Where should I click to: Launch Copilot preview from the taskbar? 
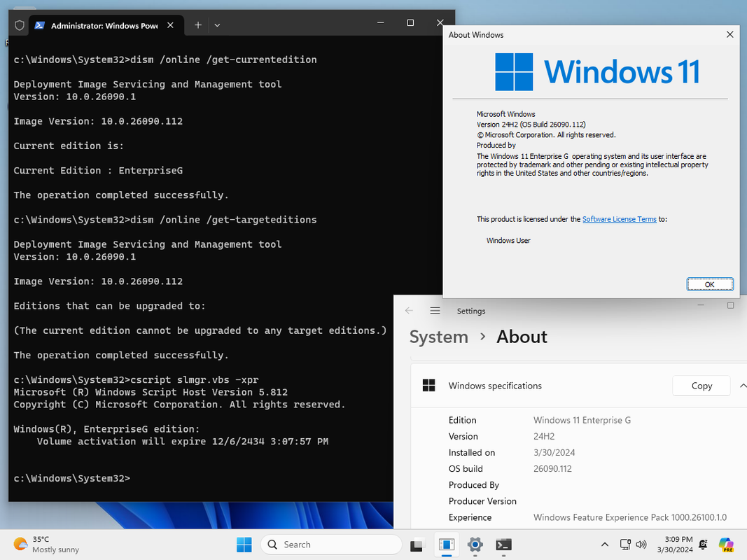(726, 545)
